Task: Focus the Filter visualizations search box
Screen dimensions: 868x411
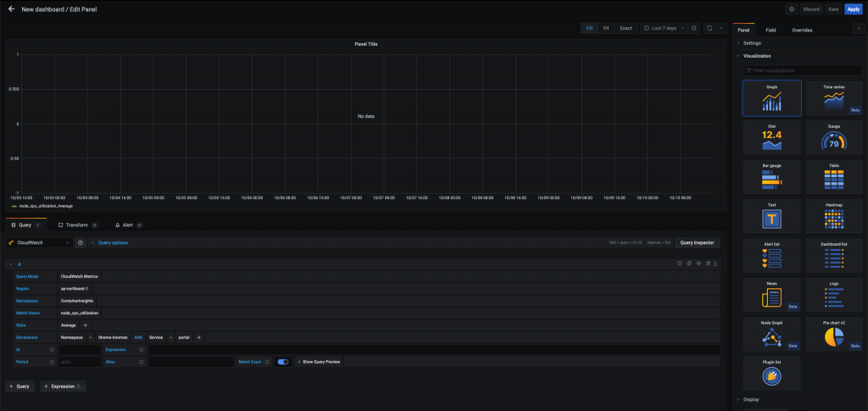Action: (803, 70)
